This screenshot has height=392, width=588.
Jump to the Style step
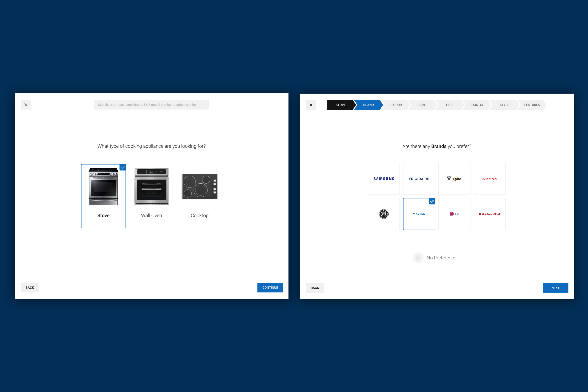click(504, 105)
